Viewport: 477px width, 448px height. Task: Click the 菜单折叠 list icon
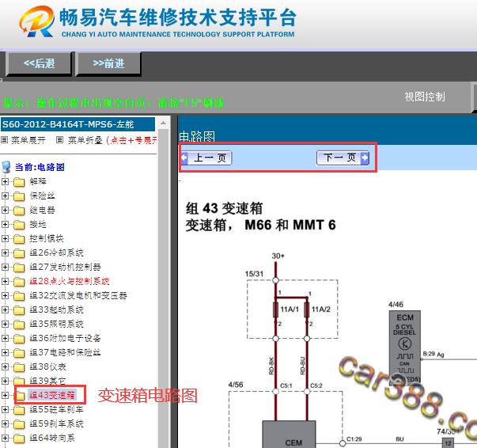[60, 140]
